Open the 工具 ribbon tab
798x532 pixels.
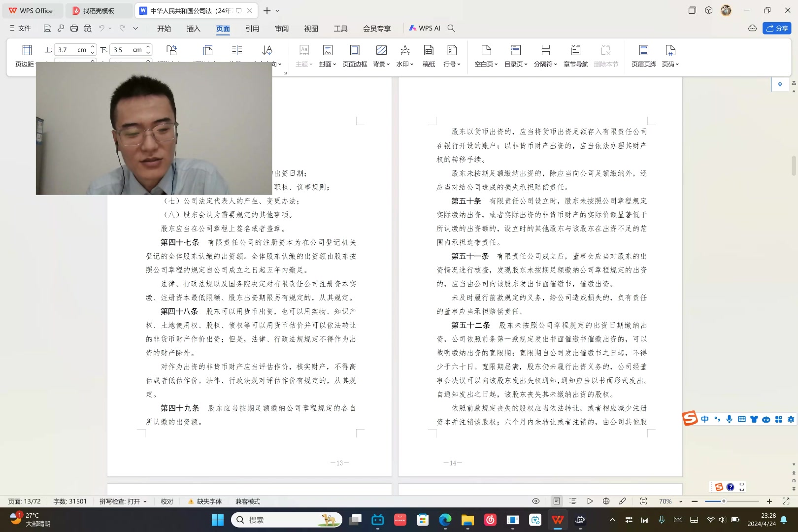pyautogui.click(x=340, y=29)
